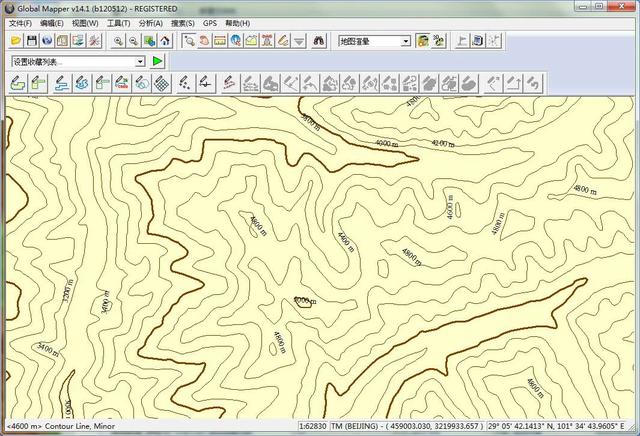
Task: Select Create Rectangle Area digitizer tool
Action: click(38, 83)
